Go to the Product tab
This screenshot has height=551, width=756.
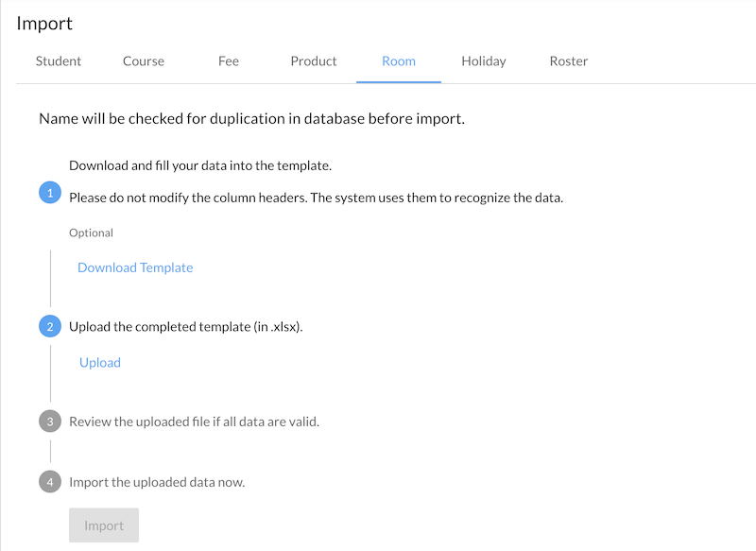(314, 61)
